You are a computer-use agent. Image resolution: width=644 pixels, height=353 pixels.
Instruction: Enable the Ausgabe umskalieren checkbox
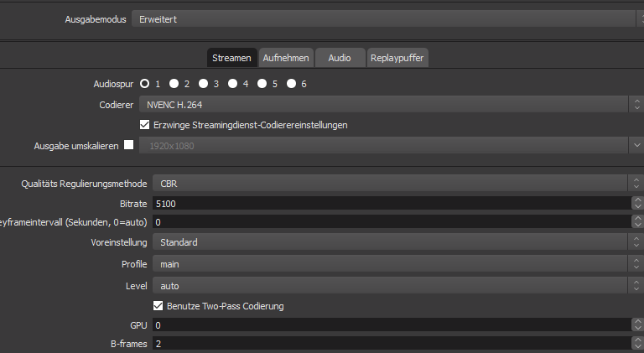click(x=129, y=145)
